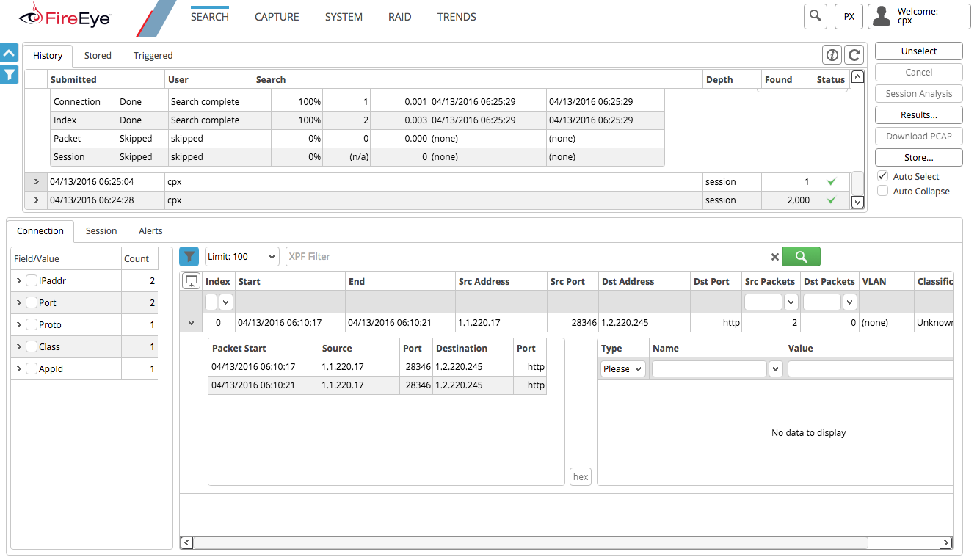Open the SYSTEM menu

coord(344,16)
